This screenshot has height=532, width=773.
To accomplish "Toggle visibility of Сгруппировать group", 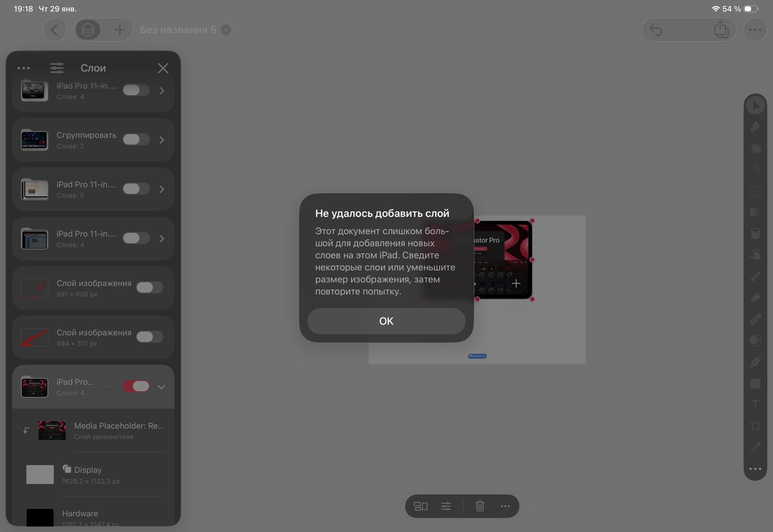I will point(136,139).
